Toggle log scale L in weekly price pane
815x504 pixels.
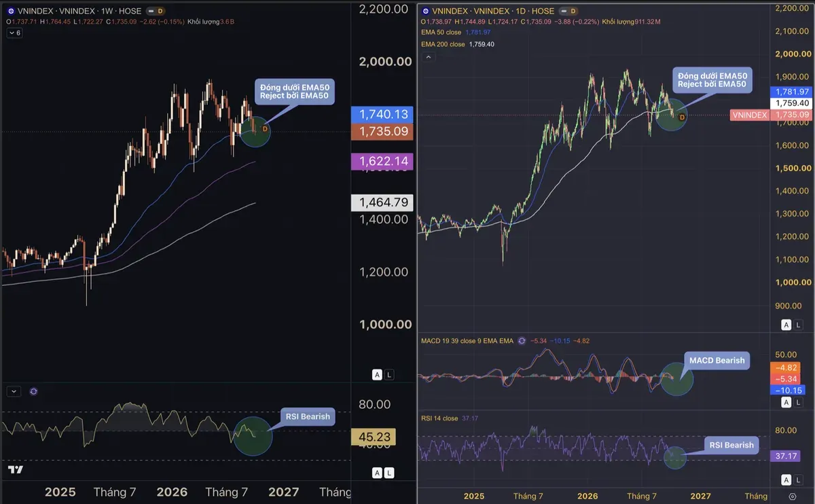[389, 374]
